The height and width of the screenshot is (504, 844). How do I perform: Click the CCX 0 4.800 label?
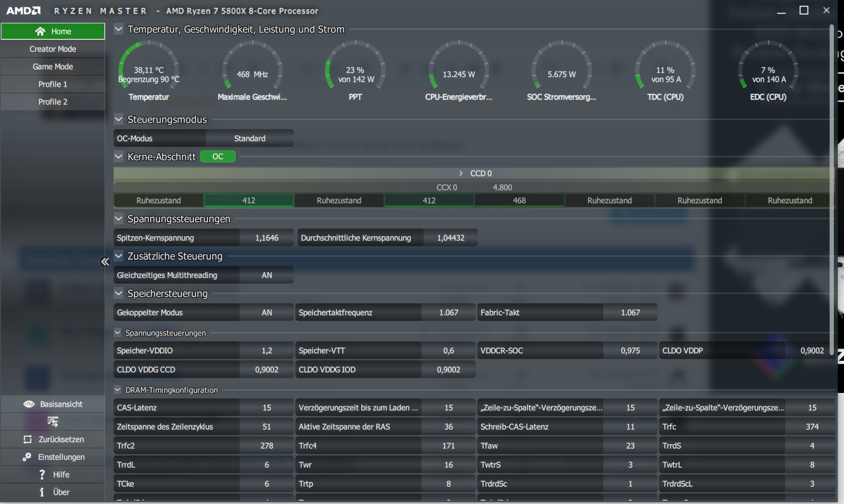[474, 187]
